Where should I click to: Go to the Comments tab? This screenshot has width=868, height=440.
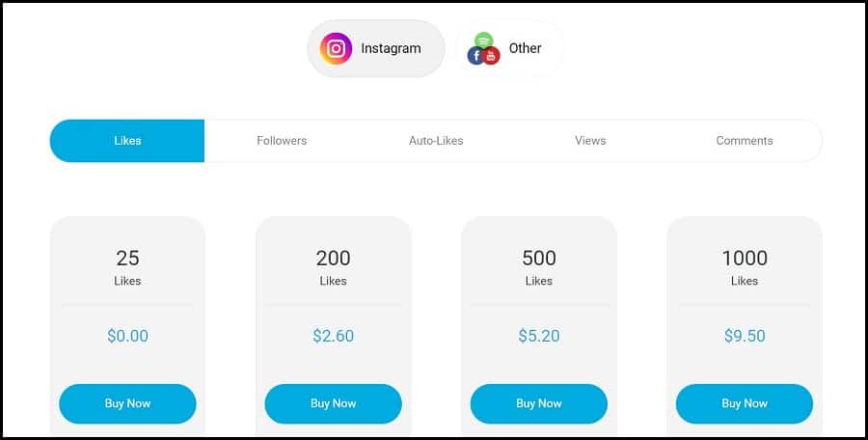pos(745,141)
